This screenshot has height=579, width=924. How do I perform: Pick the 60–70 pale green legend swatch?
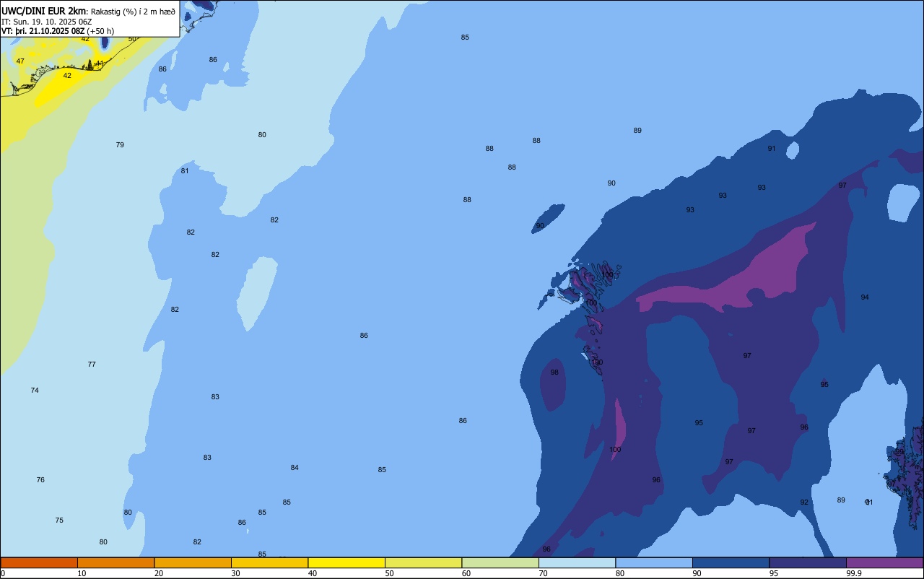coord(500,562)
